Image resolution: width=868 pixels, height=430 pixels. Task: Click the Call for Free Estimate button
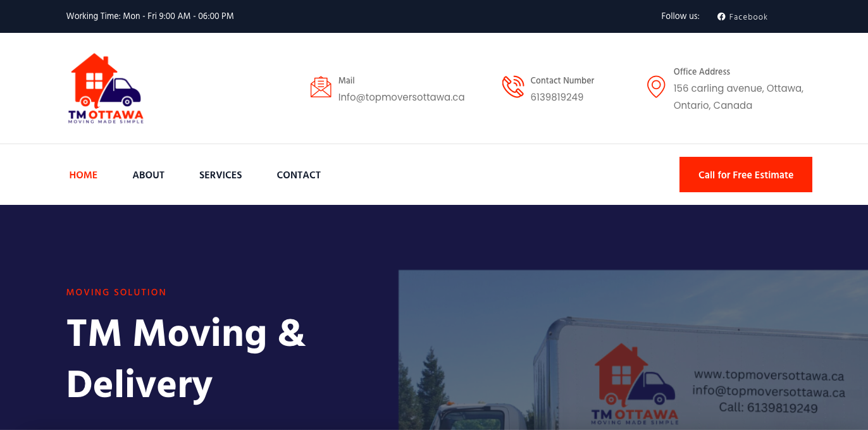point(746,175)
